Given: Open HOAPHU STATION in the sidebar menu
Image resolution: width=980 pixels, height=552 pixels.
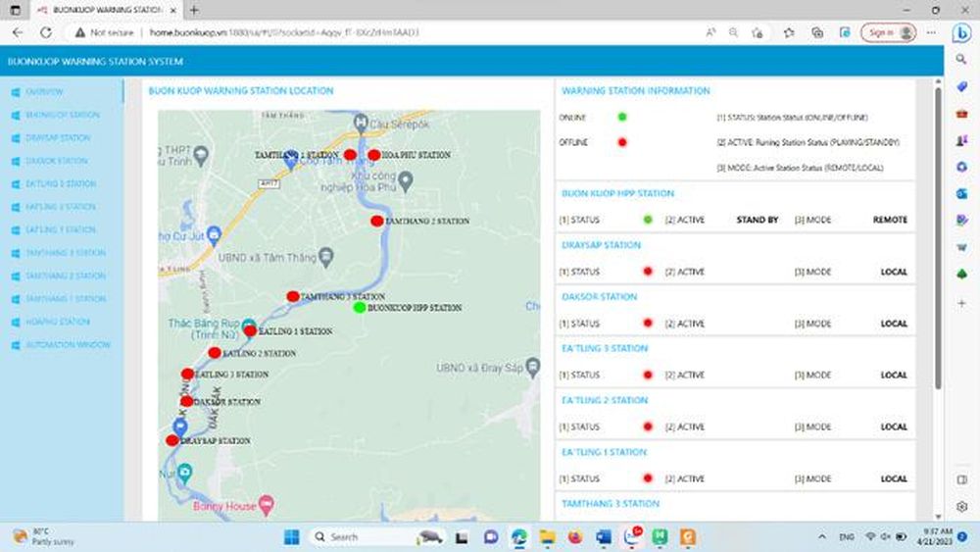Looking at the screenshot, I should (58, 322).
